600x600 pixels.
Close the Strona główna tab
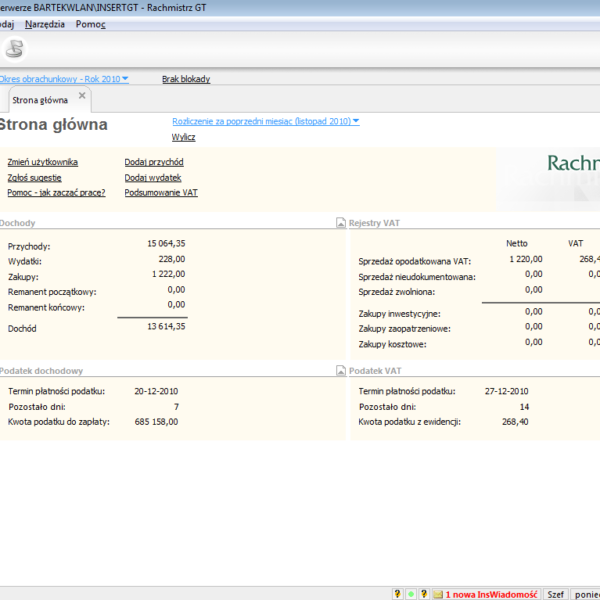[82, 96]
